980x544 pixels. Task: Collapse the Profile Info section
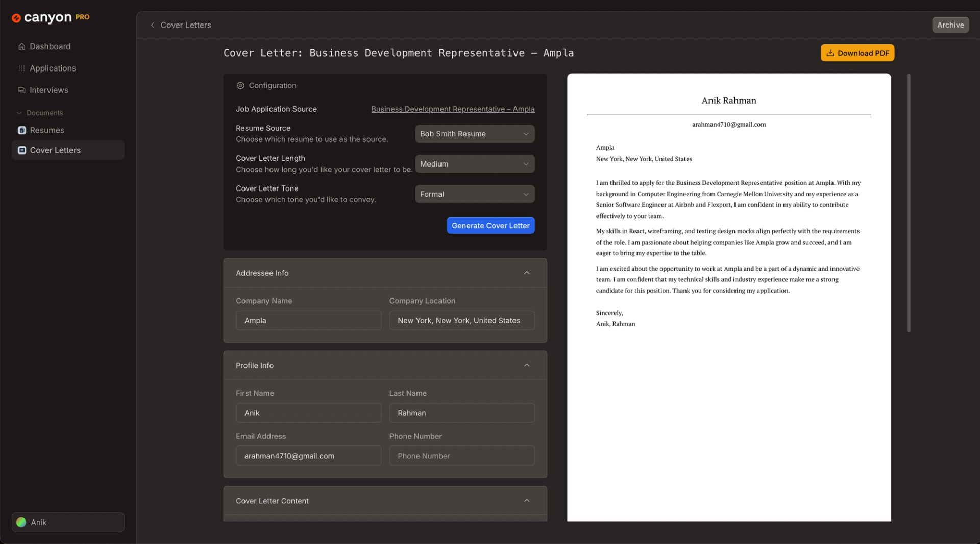[527, 366]
